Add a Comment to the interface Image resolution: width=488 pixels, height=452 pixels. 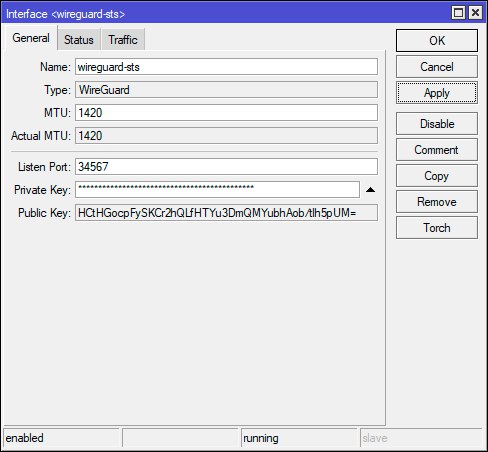point(437,150)
